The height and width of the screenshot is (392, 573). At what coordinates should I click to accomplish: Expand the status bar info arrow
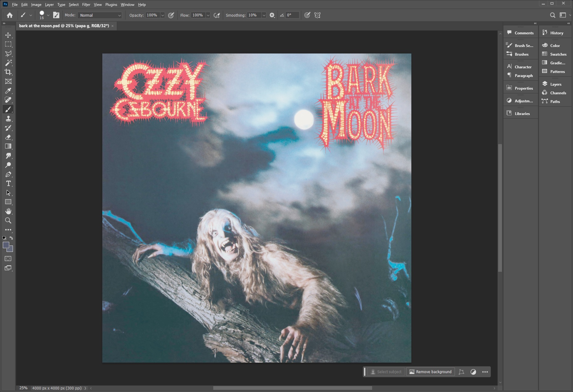(85, 388)
